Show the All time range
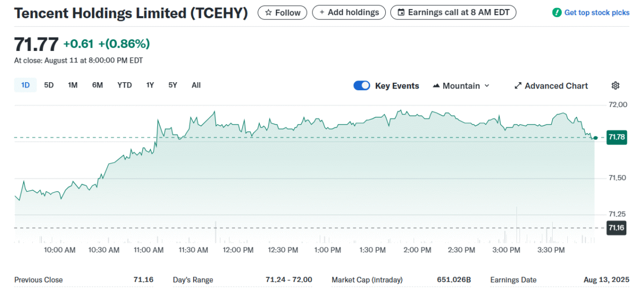Image resolution: width=644 pixels, height=291 pixels. click(196, 85)
